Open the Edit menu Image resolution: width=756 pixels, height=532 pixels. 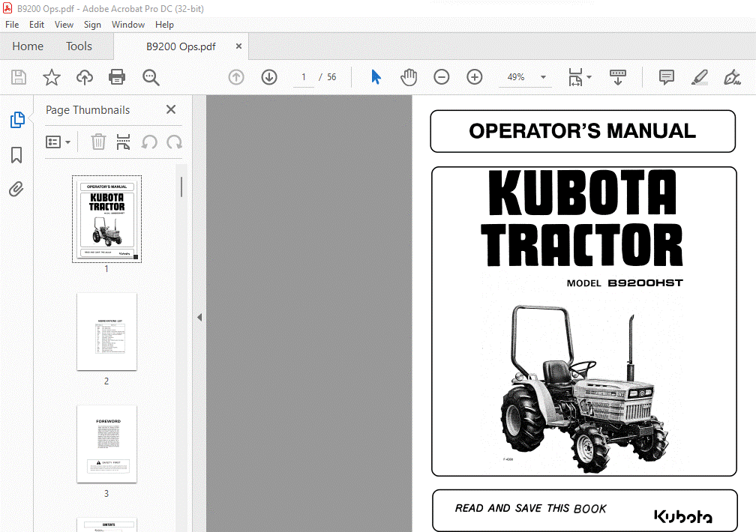pyautogui.click(x=37, y=25)
